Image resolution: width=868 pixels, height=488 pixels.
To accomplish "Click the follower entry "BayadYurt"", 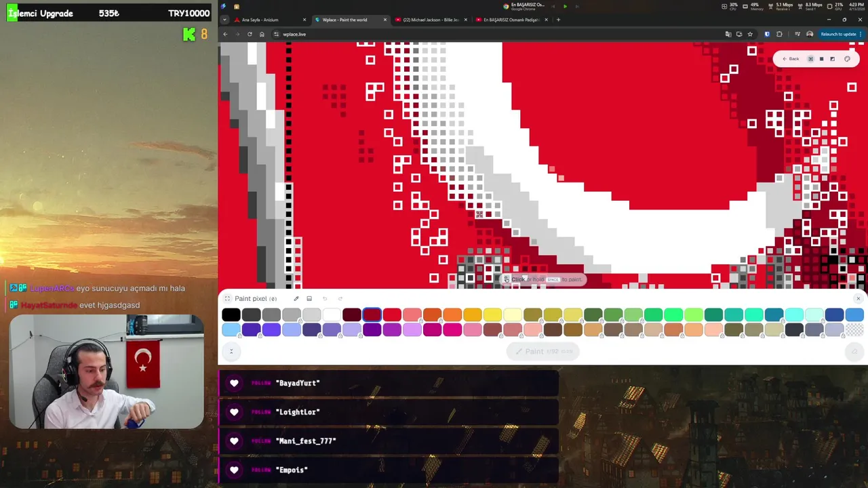I will pos(388,383).
